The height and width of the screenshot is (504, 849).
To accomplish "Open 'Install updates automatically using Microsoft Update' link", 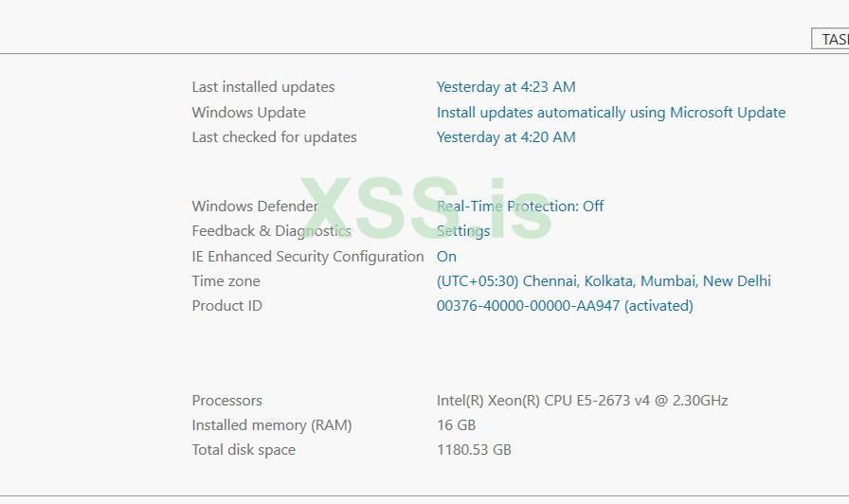I will coord(610,112).
